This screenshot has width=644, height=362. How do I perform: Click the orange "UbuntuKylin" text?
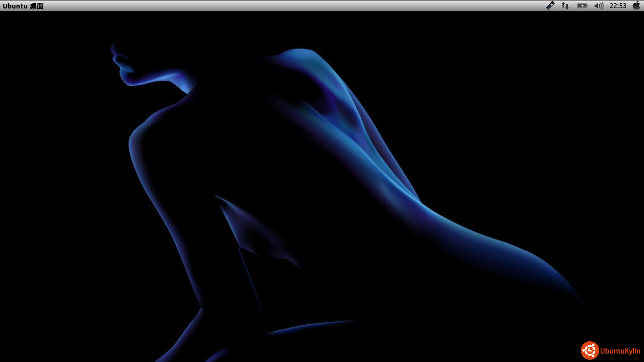620,351
